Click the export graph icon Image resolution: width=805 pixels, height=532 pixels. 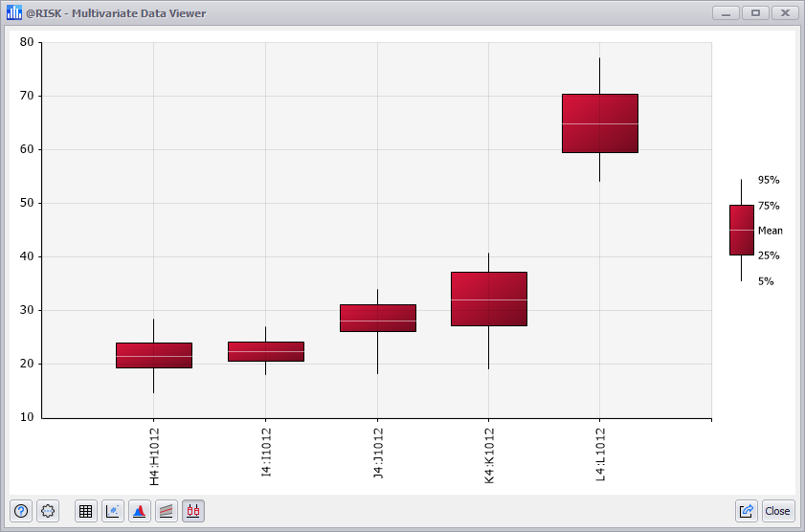(x=747, y=511)
